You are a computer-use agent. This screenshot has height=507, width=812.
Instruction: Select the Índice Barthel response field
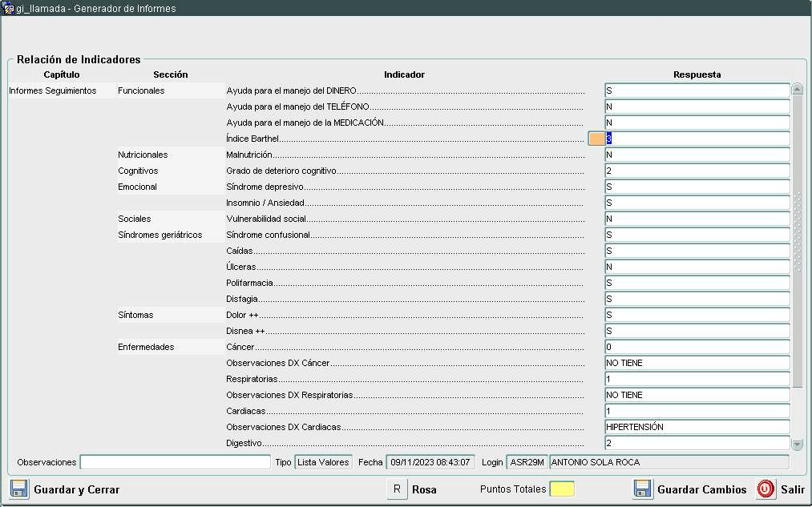coord(697,139)
